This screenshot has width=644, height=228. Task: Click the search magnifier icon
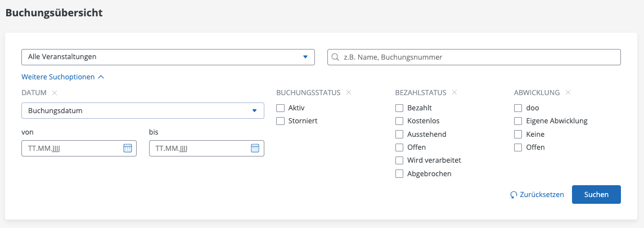[x=336, y=57]
